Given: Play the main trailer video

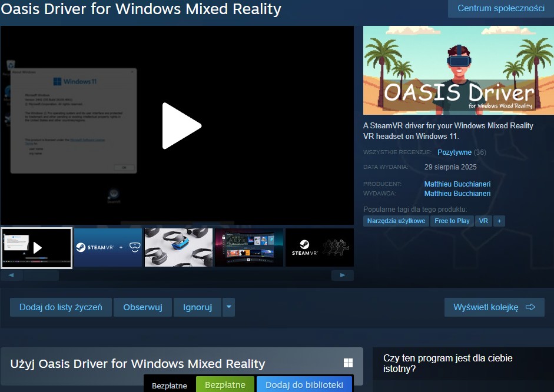Looking at the screenshot, I should point(181,125).
